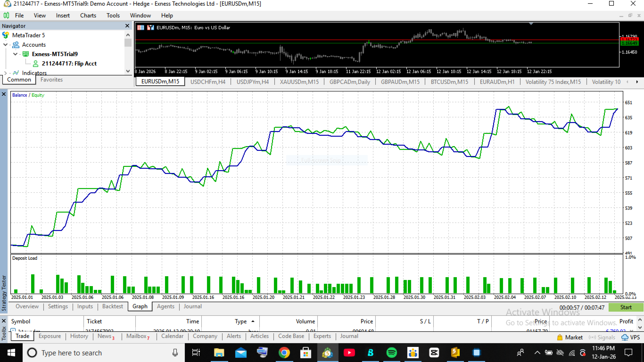Open the Mail app in taskbar

click(x=241, y=353)
